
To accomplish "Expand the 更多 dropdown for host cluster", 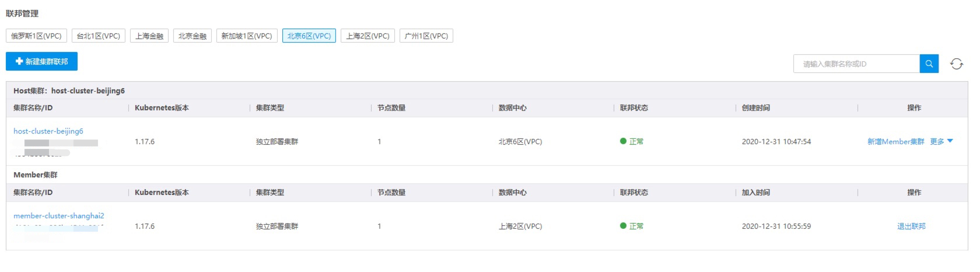I will click(x=942, y=141).
